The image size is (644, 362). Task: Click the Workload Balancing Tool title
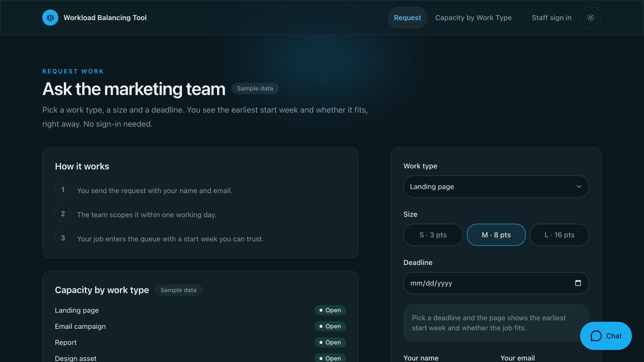(x=105, y=18)
